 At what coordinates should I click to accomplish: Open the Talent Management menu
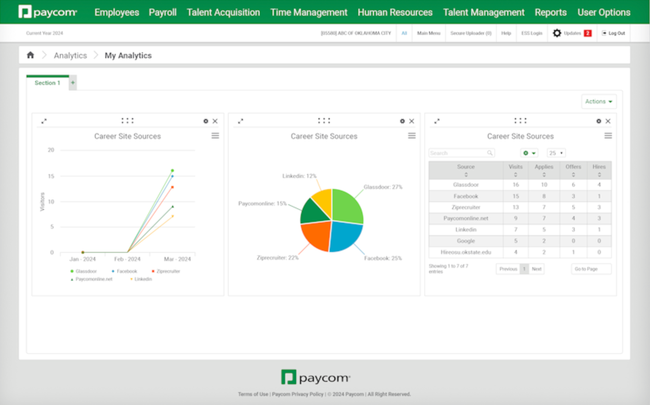[484, 12]
